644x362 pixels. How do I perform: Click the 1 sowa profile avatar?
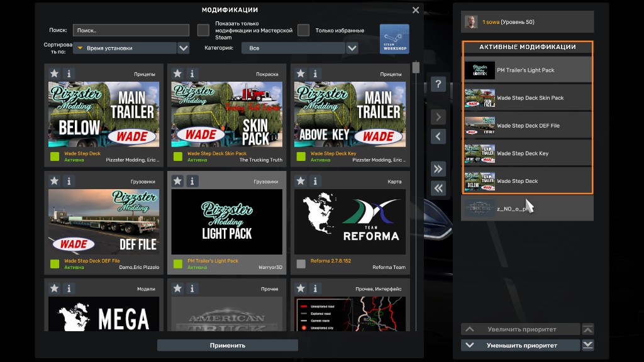pyautogui.click(x=471, y=22)
